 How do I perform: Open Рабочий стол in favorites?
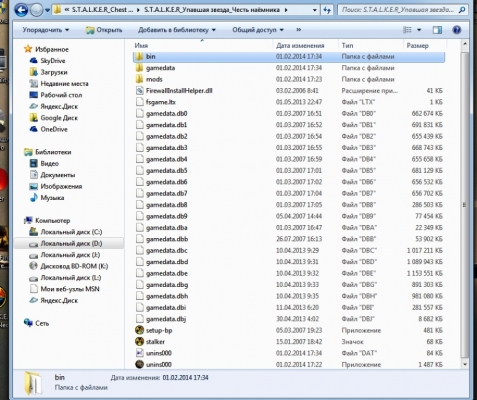[55, 95]
